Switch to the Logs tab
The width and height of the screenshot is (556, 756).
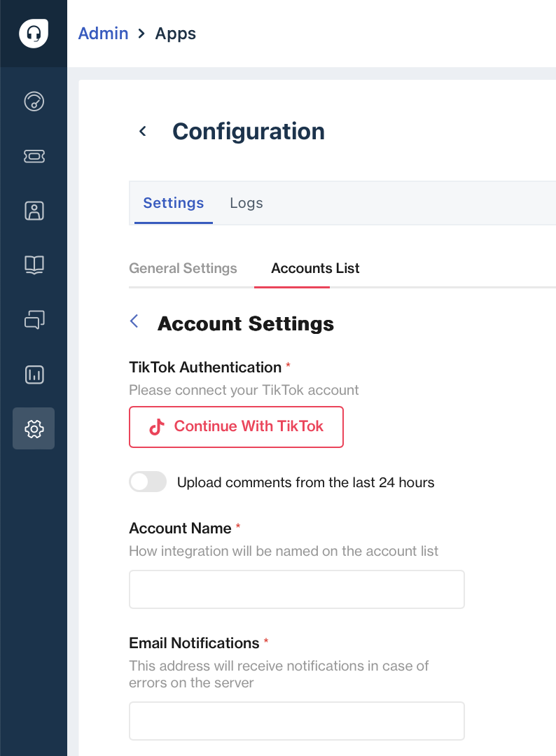pyautogui.click(x=246, y=203)
